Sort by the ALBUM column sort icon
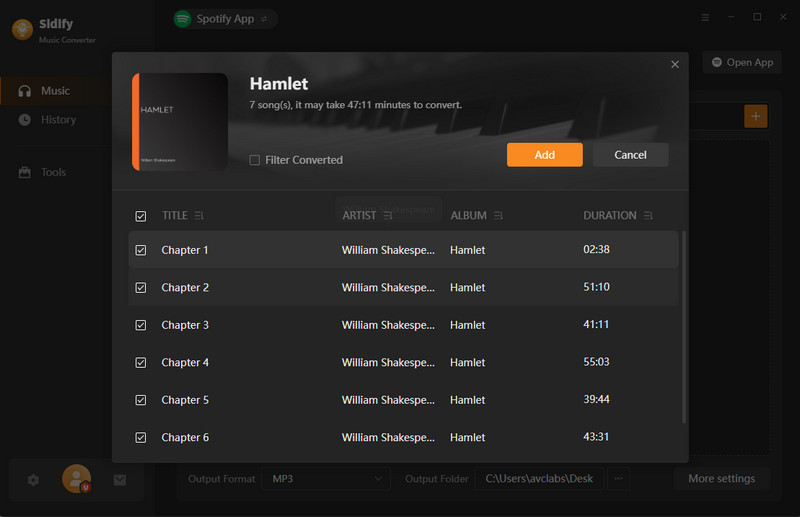This screenshot has height=517, width=800. (x=498, y=216)
